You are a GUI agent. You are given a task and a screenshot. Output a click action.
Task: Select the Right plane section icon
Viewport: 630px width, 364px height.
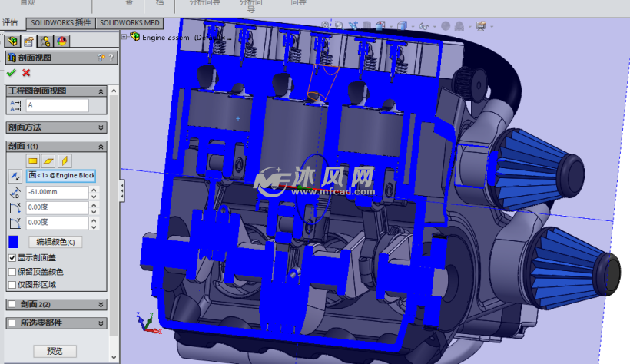(x=65, y=160)
